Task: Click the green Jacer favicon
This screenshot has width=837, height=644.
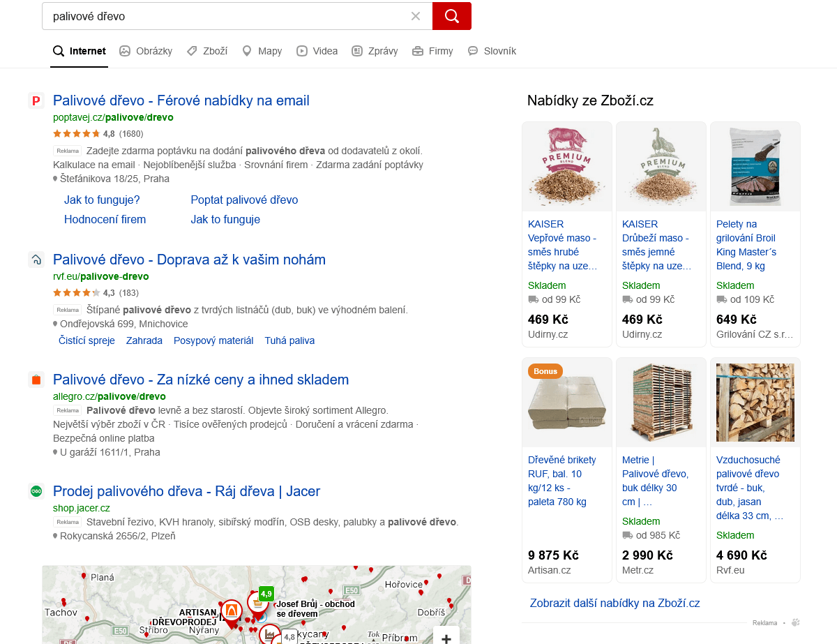Action: [36, 491]
